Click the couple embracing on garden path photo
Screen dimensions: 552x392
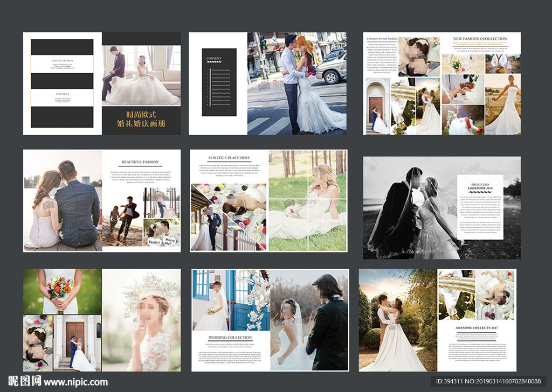click(x=398, y=320)
